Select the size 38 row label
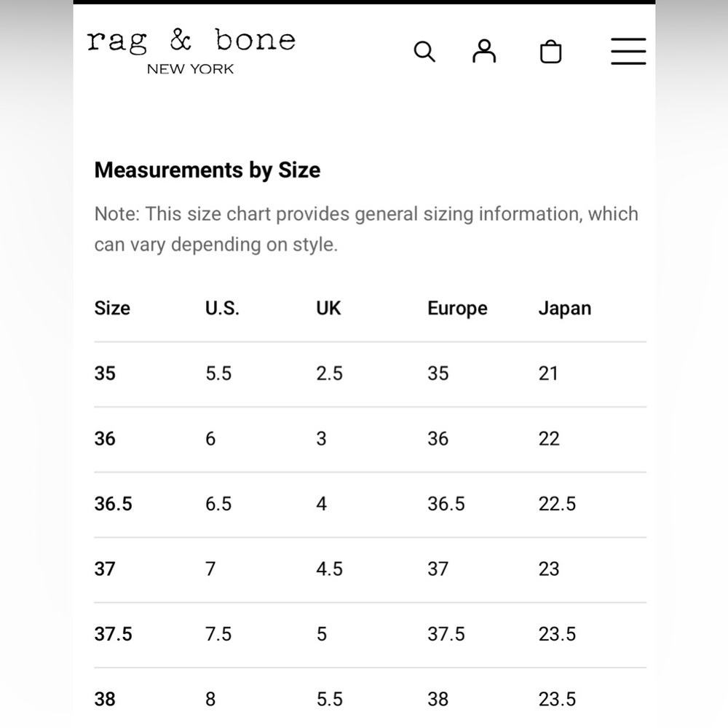 (x=105, y=699)
